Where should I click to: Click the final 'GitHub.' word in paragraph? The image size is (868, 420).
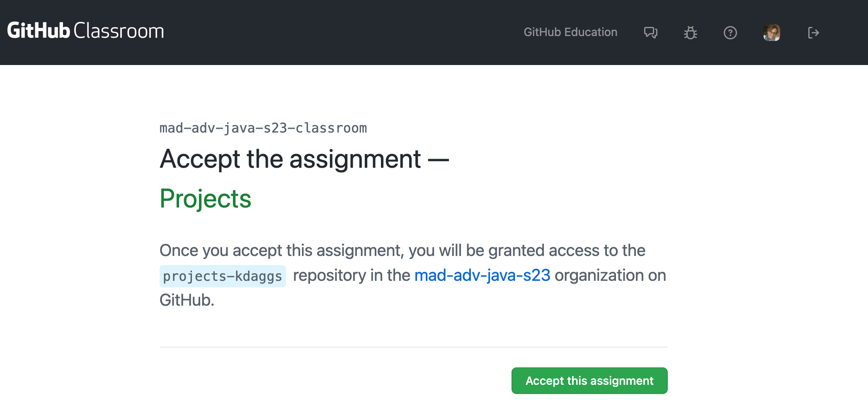coord(187,300)
